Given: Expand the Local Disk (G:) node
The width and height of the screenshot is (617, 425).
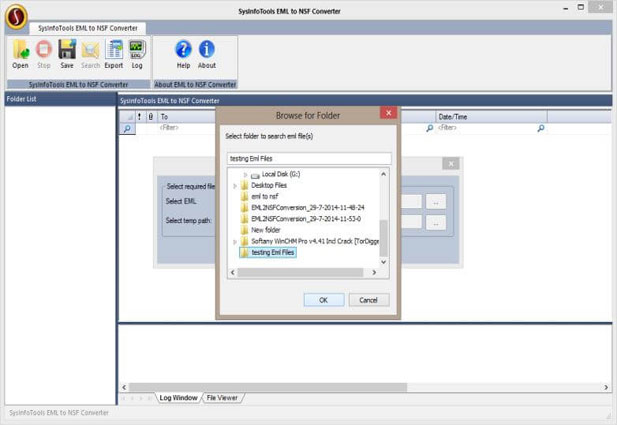Looking at the screenshot, I should pyautogui.click(x=245, y=174).
